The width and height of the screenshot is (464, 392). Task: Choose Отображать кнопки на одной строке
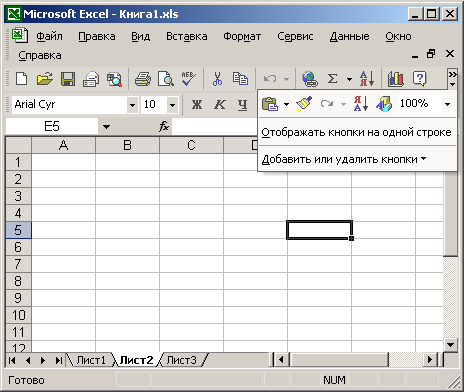[356, 132]
